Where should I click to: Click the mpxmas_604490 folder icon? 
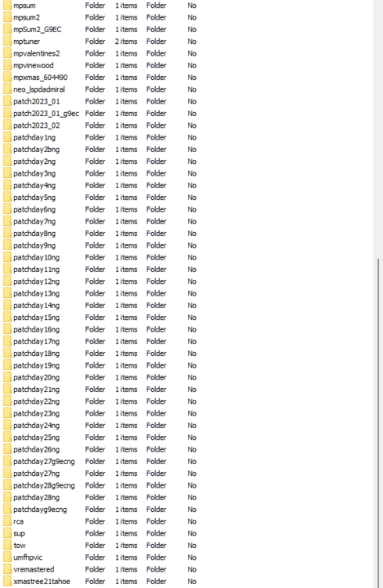tap(7, 78)
